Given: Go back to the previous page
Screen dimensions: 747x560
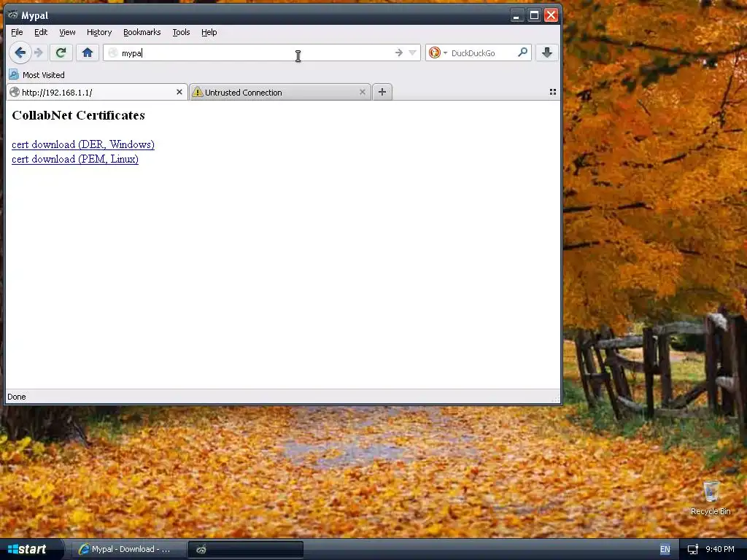Looking at the screenshot, I should 20,52.
